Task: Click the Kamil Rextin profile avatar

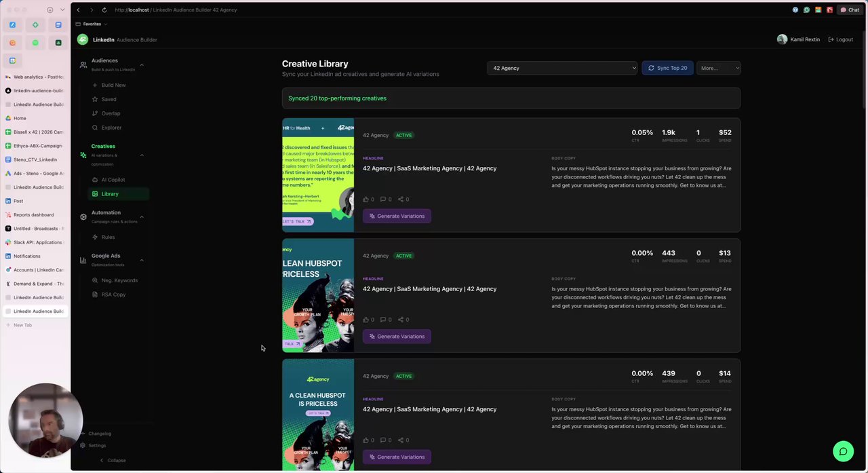Action: point(782,39)
